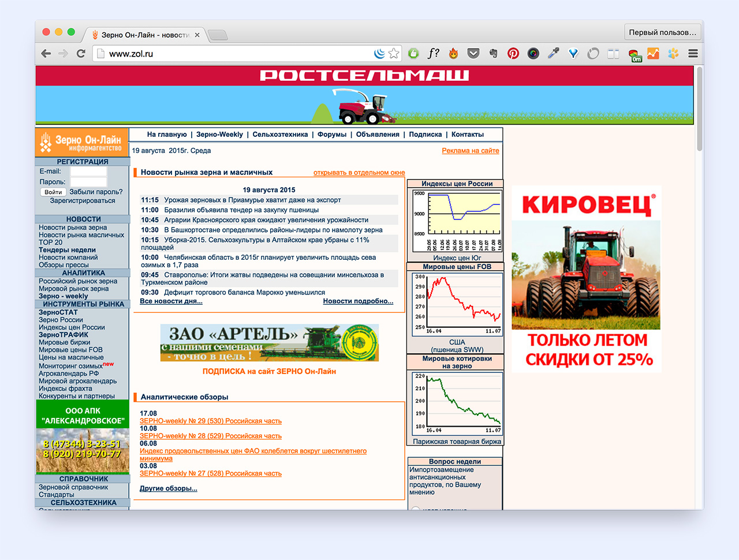The width and height of the screenshot is (739, 560).
Task: Open Тендеры недели in the sidebar
Action: coord(67,250)
